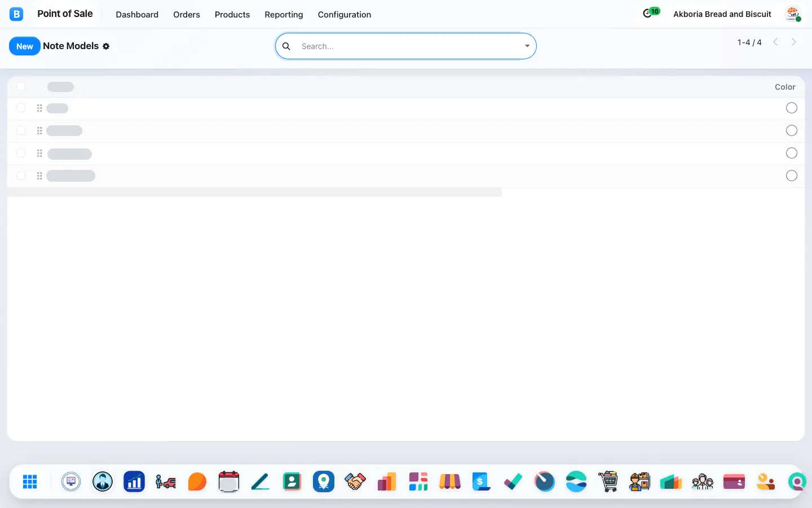Screen dimensions: 812x508
Task: Click the blue B app logo
Action: click(x=16, y=14)
